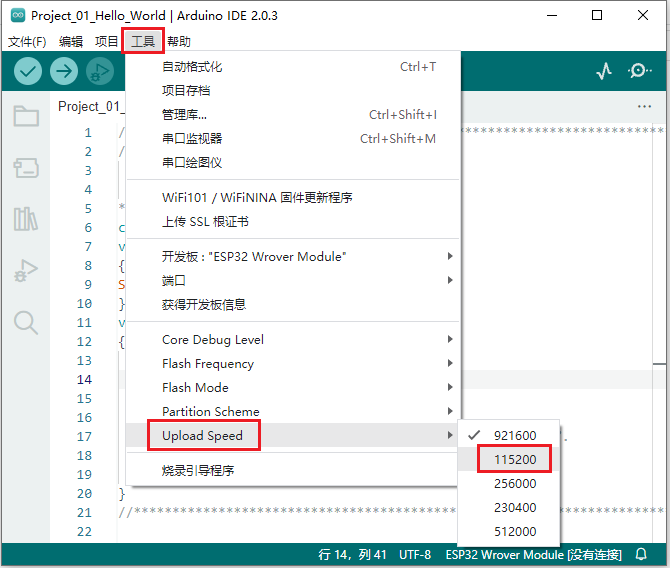Open the Sketchbook folder sidebar icon

pyautogui.click(x=26, y=116)
